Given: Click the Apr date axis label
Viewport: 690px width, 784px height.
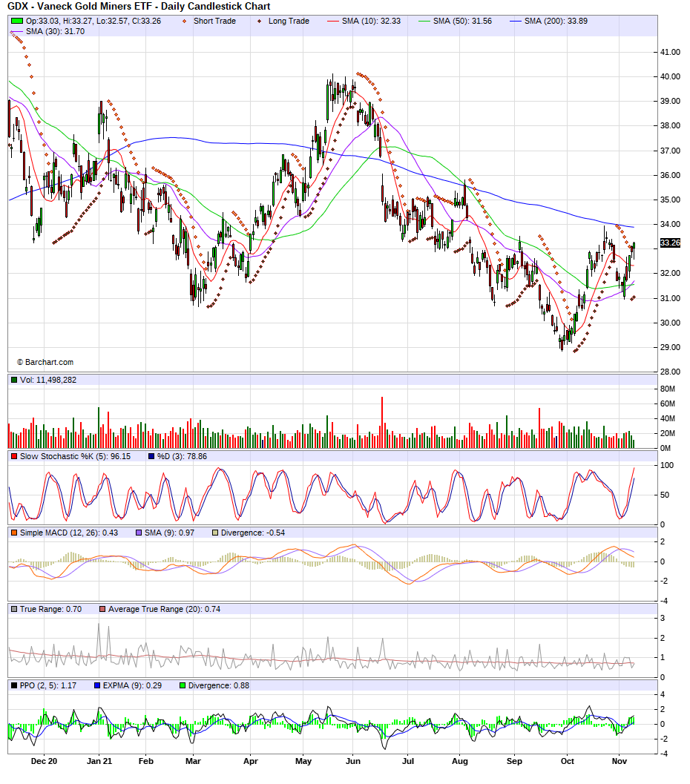Looking at the screenshot, I should click(251, 762).
